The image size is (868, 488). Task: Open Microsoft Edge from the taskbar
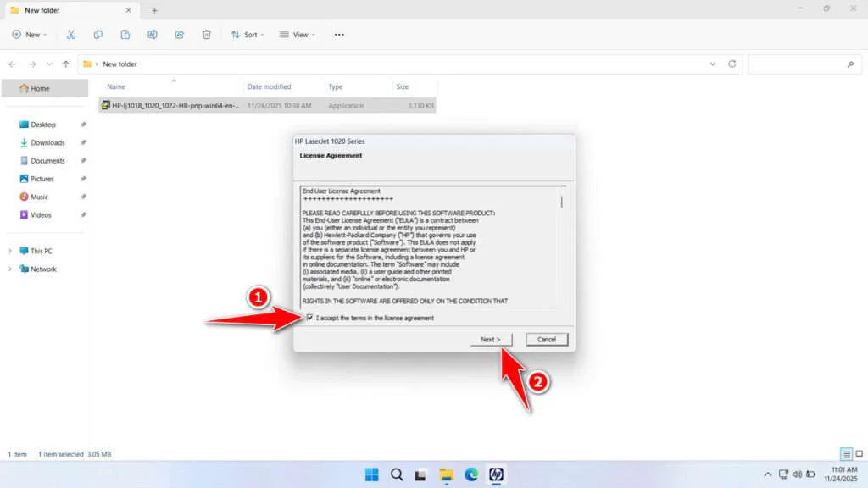[471, 475]
